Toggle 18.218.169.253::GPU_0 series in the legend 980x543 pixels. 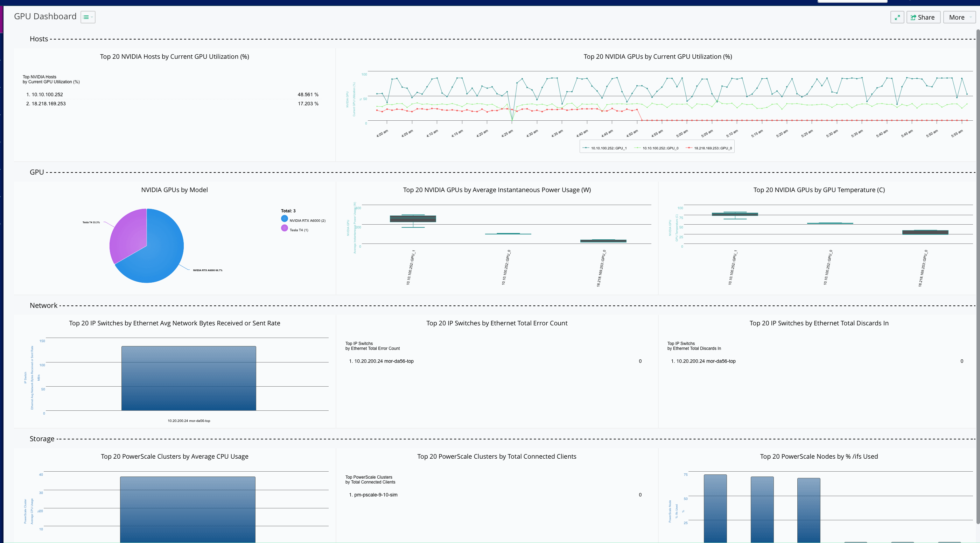pyautogui.click(x=712, y=148)
